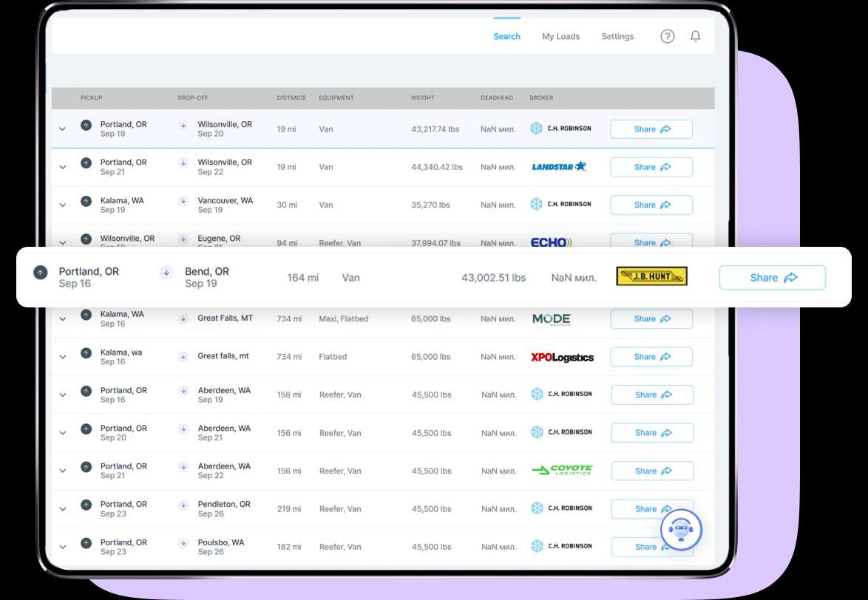The width and height of the screenshot is (868, 600).
Task: Click the WEIGHT column header
Action: 423,98
